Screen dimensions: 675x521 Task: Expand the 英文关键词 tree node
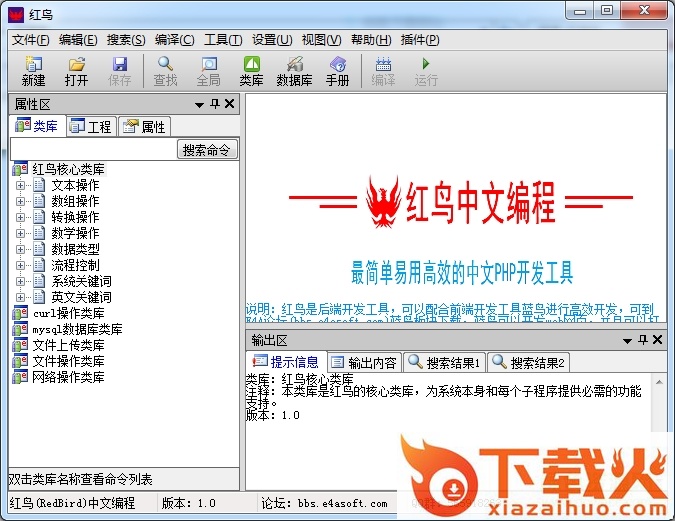(x=20, y=297)
